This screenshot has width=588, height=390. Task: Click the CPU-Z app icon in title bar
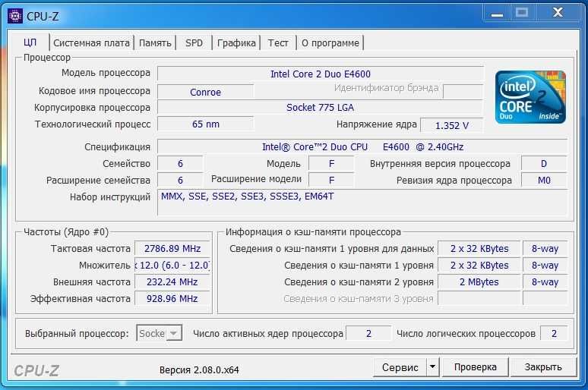(x=15, y=16)
